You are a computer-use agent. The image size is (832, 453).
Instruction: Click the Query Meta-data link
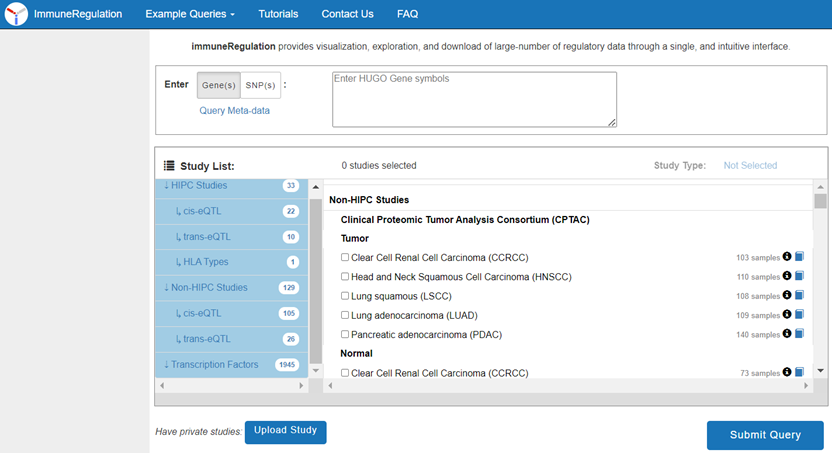(234, 111)
